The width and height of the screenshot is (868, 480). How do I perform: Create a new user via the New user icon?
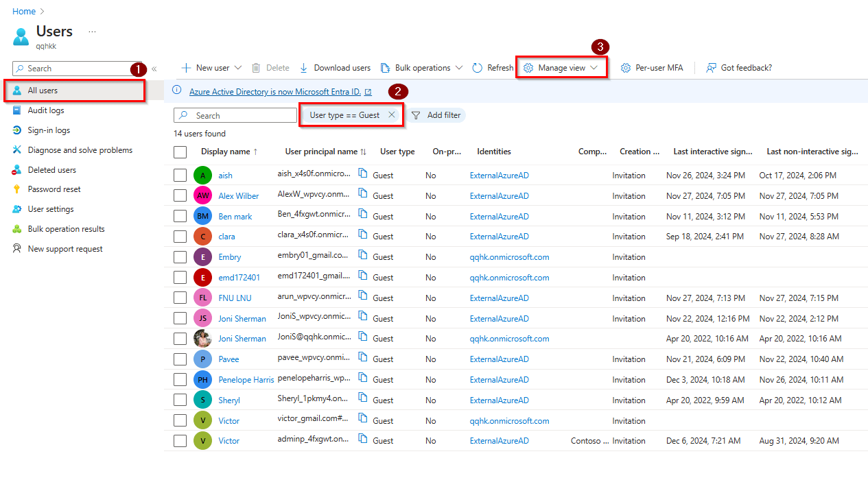[186, 67]
